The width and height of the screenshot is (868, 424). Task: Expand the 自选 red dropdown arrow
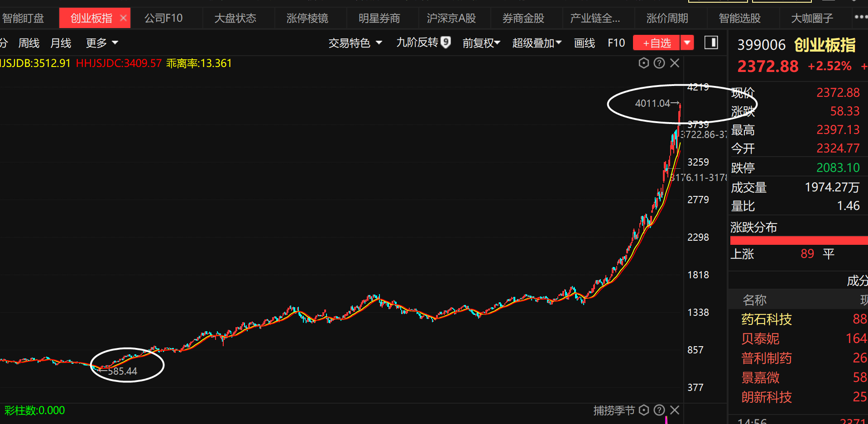[x=687, y=43]
